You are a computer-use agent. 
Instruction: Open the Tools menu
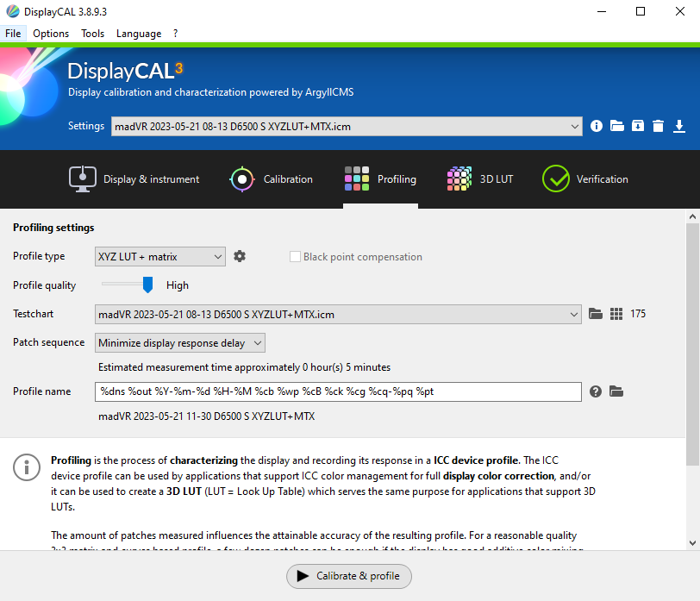[x=92, y=34]
